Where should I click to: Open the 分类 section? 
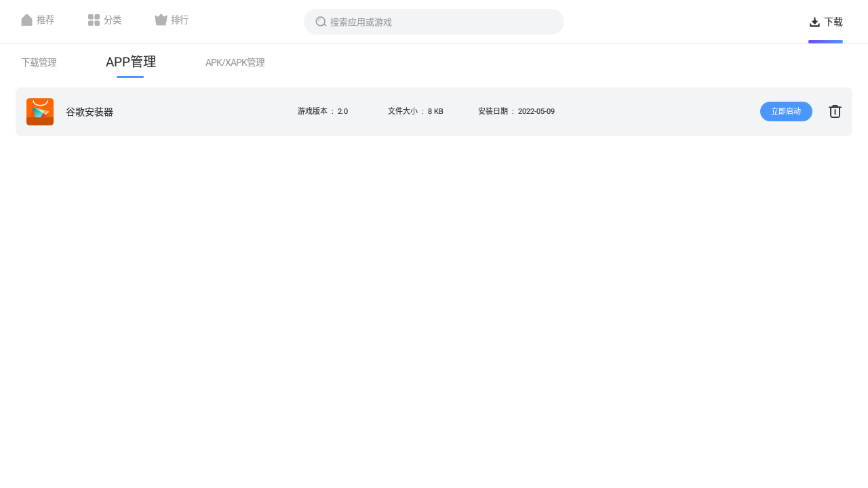(112, 20)
